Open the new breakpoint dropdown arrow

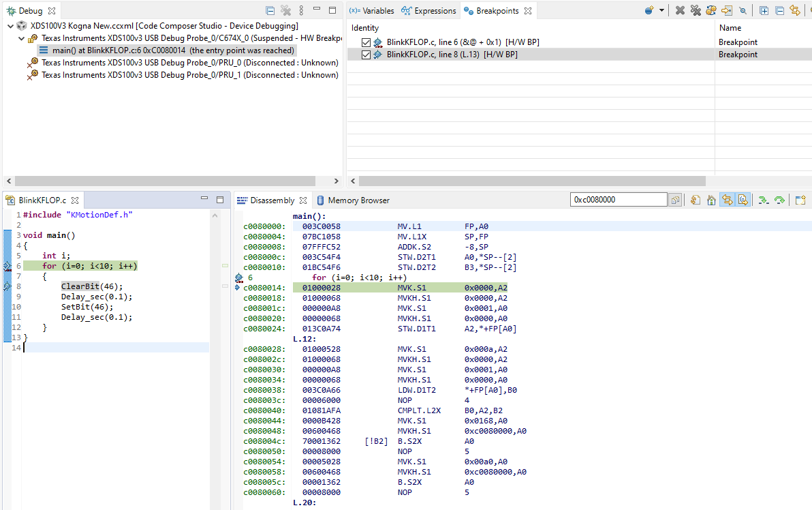point(661,11)
